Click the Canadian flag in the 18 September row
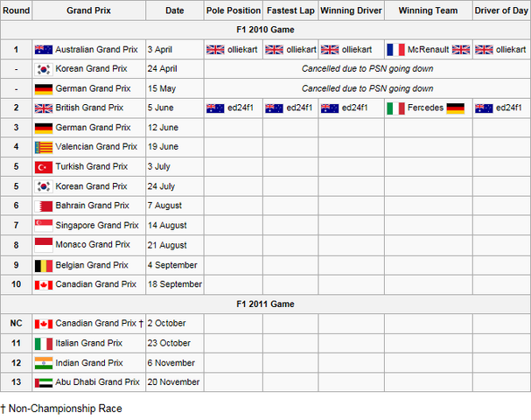 coord(44,285)
